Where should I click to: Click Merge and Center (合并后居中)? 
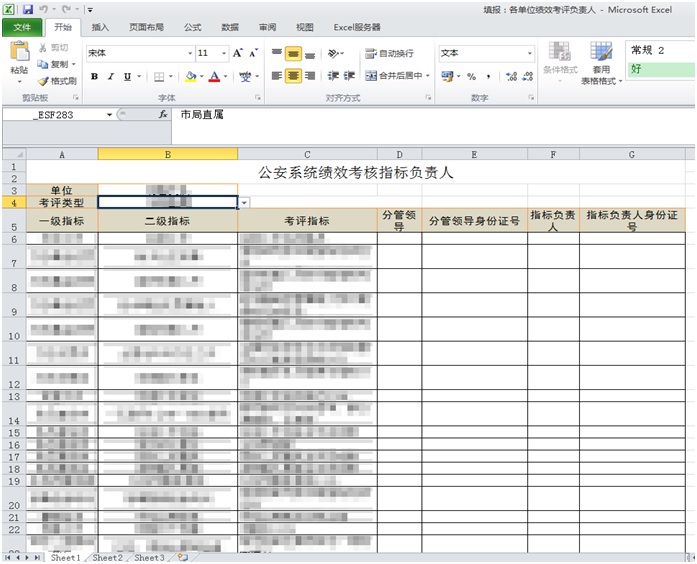397,76
